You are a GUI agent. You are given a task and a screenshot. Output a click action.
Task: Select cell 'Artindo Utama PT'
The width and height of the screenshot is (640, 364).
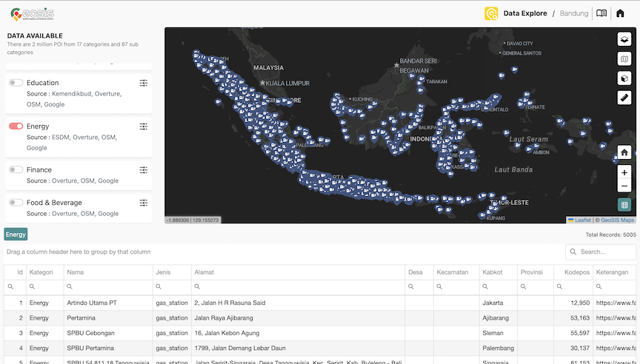(x=107, y=303)
